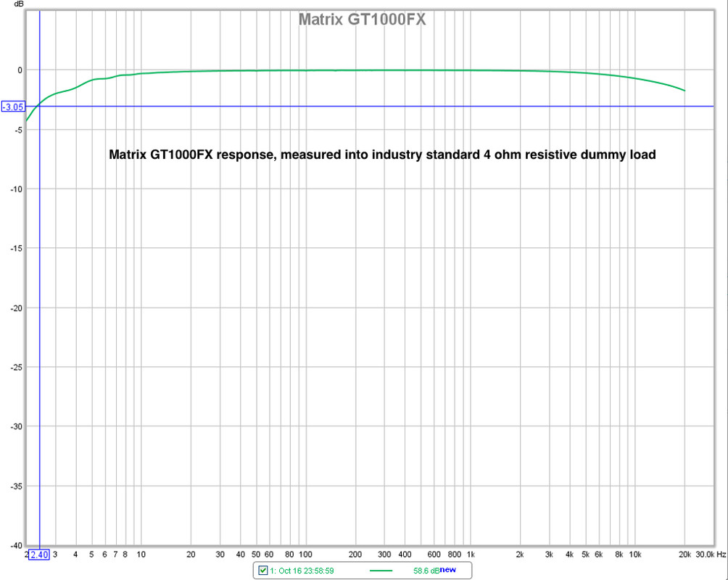The width and height of the screenshot is (728, 580).
Task: Click the -10 label on dB axis
Action: pos(16,189)
